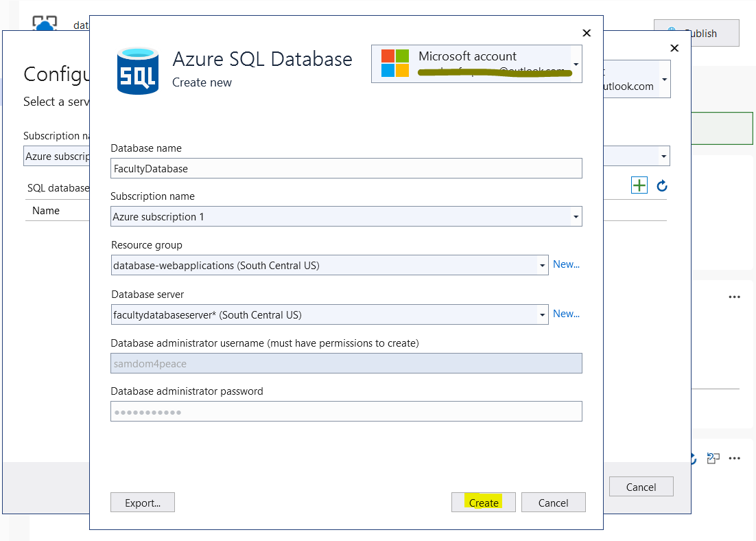Click the Create button

click(x=484, y=503)
